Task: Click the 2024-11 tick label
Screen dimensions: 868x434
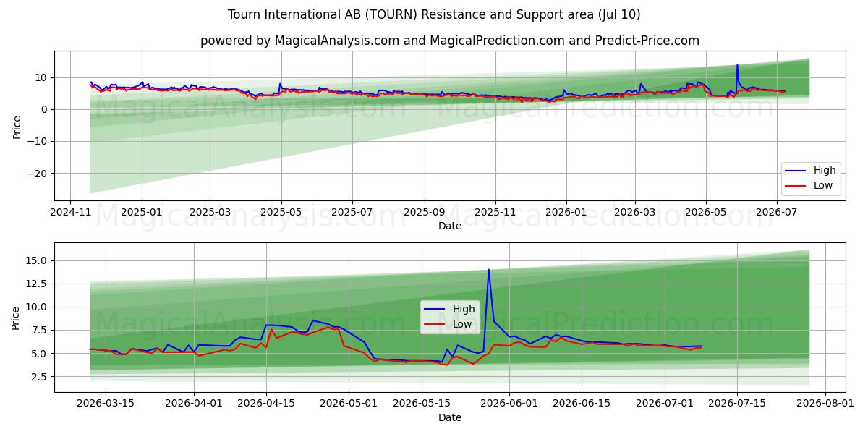Action: coord(70,211)
